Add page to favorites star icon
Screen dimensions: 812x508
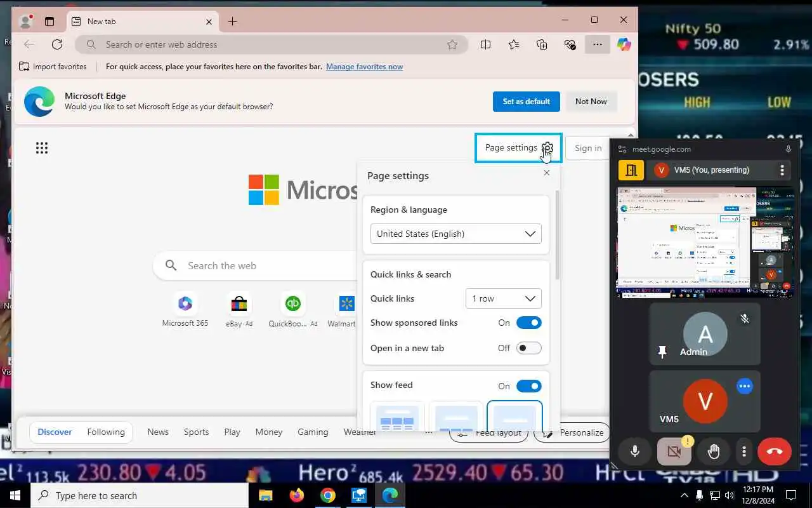(452, 44)
